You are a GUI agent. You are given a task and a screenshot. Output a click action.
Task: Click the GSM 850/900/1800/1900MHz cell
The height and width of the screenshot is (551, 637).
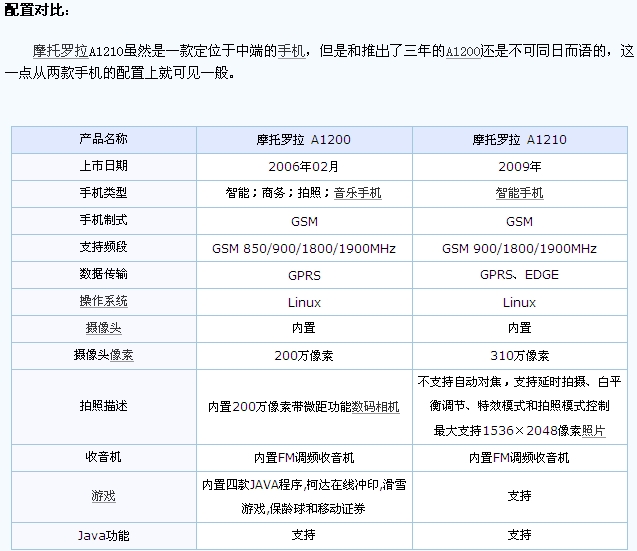(x=304, y=248)
